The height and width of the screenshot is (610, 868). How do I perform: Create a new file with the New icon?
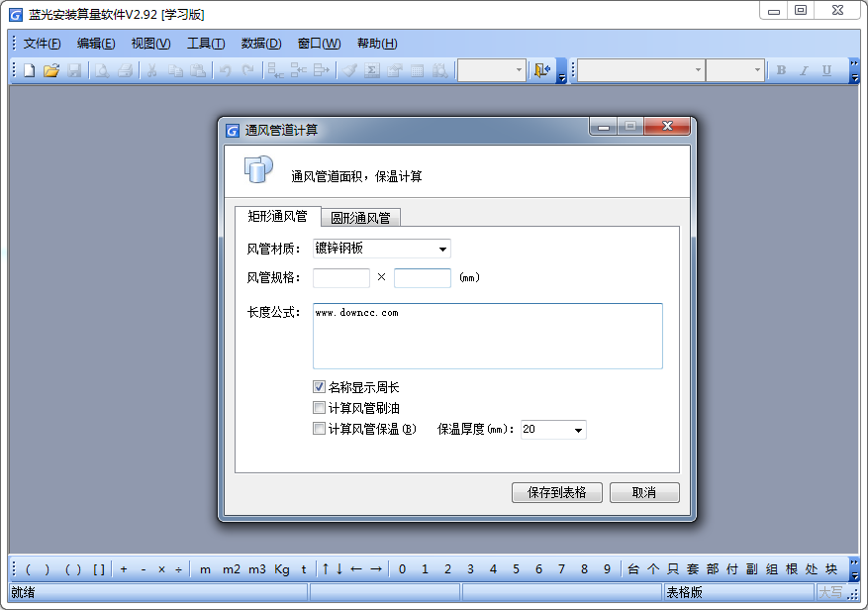tap(28, 70)
